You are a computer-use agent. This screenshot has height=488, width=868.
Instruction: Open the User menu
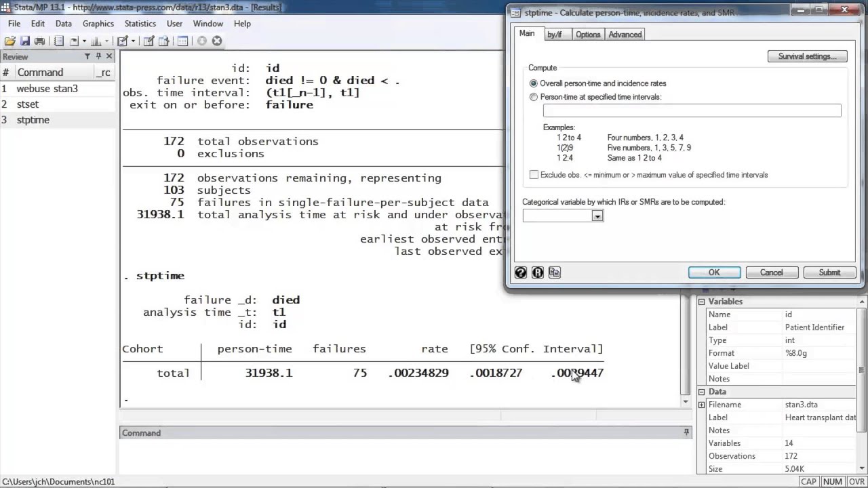tap(175, 23)
